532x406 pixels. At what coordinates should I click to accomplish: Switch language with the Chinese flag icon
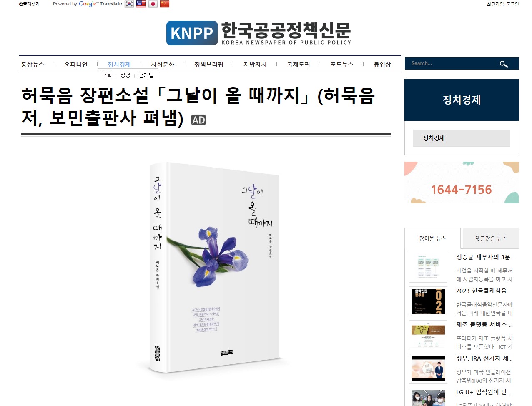(x=165, y=4)
